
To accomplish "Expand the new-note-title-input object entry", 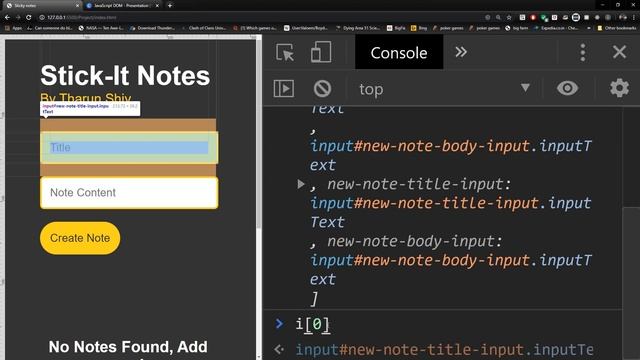I will [x=301, y=184].
